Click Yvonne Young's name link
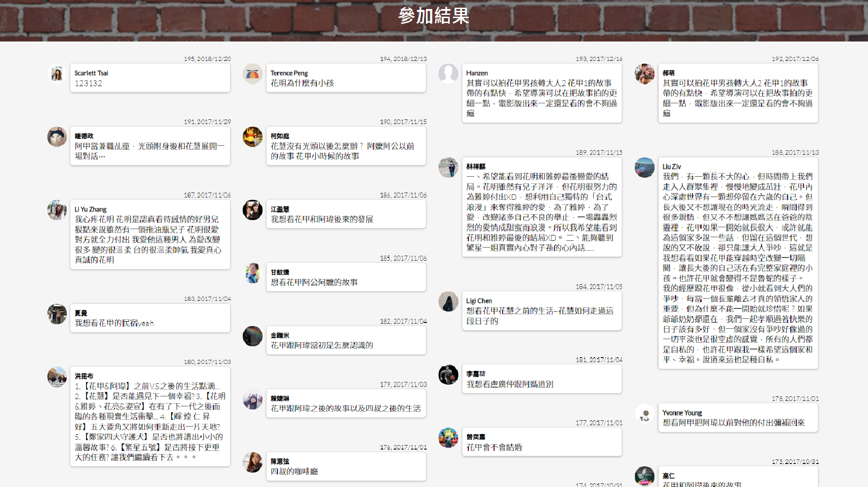868x487 pixels. 682,413
